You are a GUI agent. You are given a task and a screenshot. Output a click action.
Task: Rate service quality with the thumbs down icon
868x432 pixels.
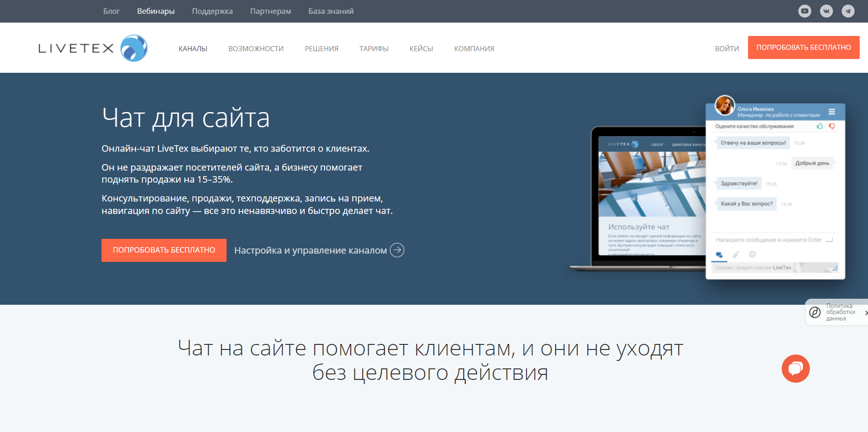(x=832, y=126)
